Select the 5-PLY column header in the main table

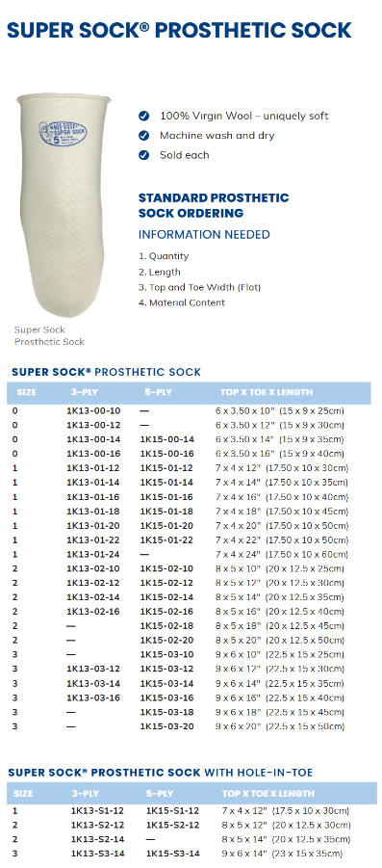point(158,392)
